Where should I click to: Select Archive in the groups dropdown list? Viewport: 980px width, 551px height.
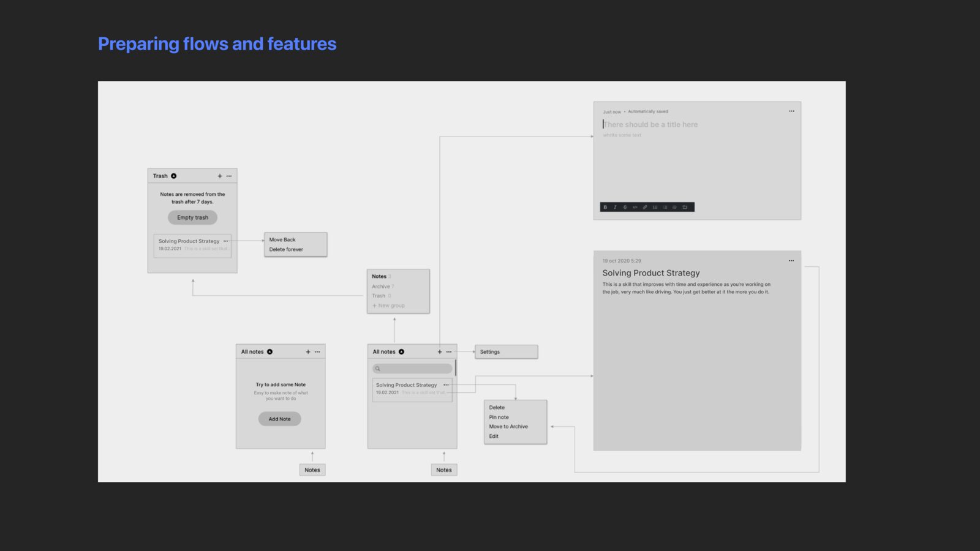381,287
